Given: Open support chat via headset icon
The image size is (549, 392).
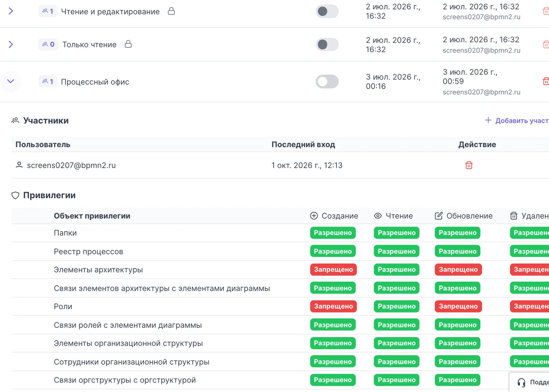Looking at the screenshot, I should click(x=521, y=383).
